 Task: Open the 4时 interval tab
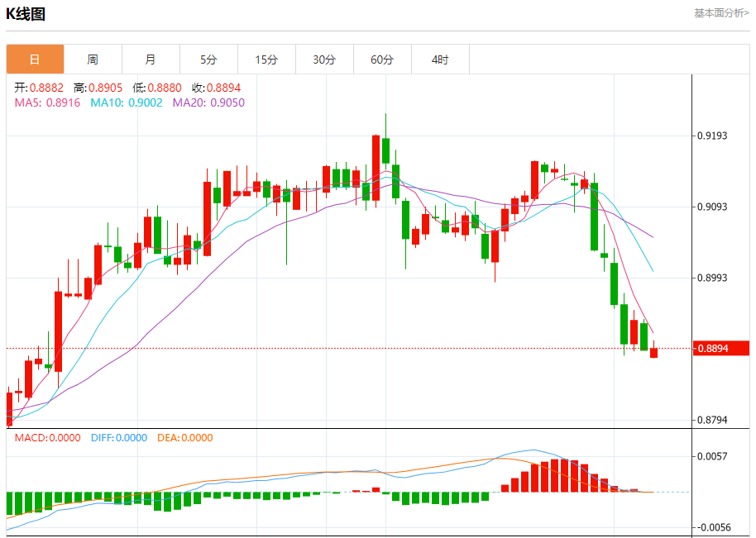(440, 60)
